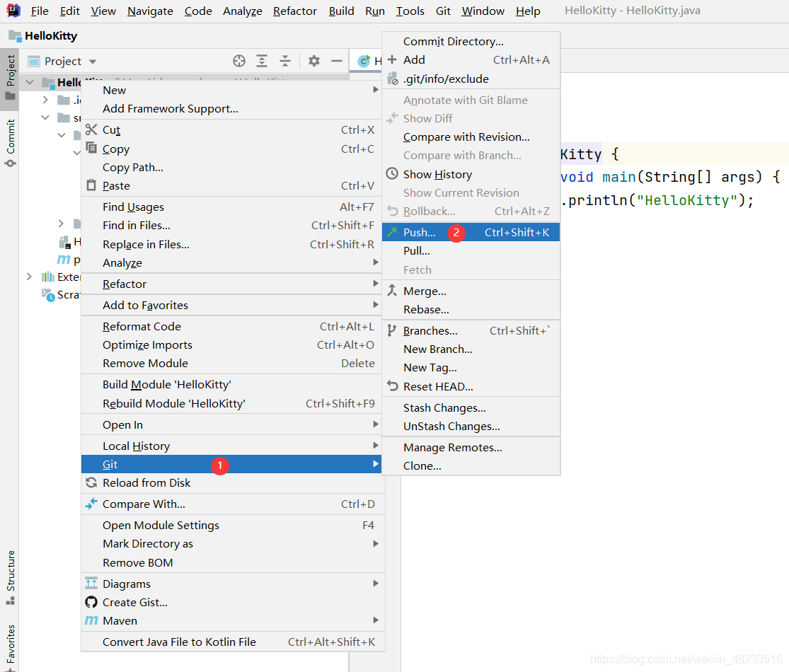Viewport: 789px width, 672px height.
Task: Select Reformat Code
Action: tap(233, 326)
